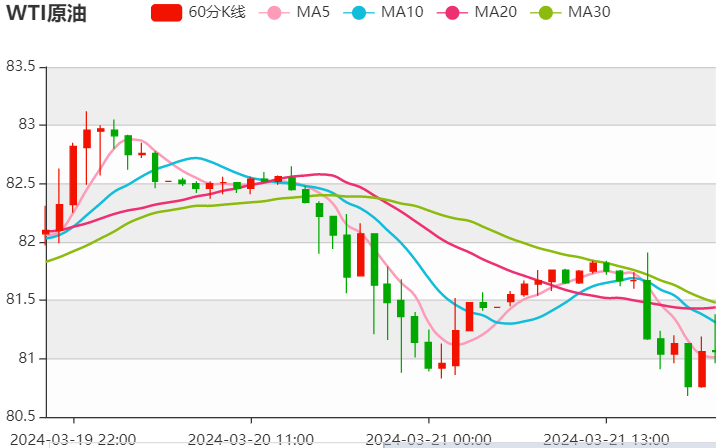This screenshot has width=716, height=448.
Task: Toggle the 60分K线 red legend swatch
Action: tap(166, 13)
